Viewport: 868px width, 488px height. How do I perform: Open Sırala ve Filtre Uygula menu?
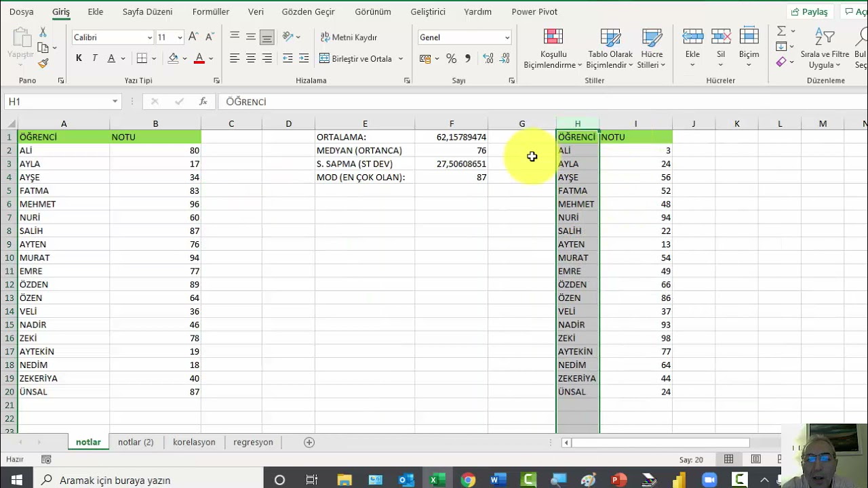825,49
